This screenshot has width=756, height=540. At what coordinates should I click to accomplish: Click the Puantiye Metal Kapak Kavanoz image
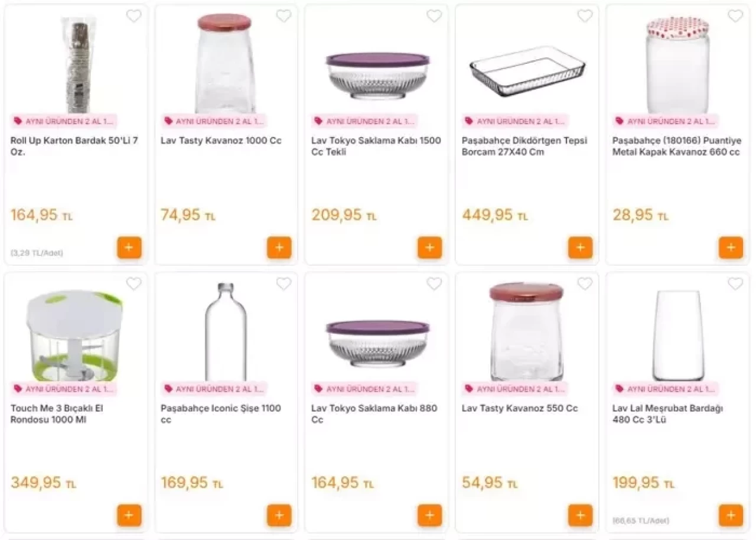[x=677, y=64]
